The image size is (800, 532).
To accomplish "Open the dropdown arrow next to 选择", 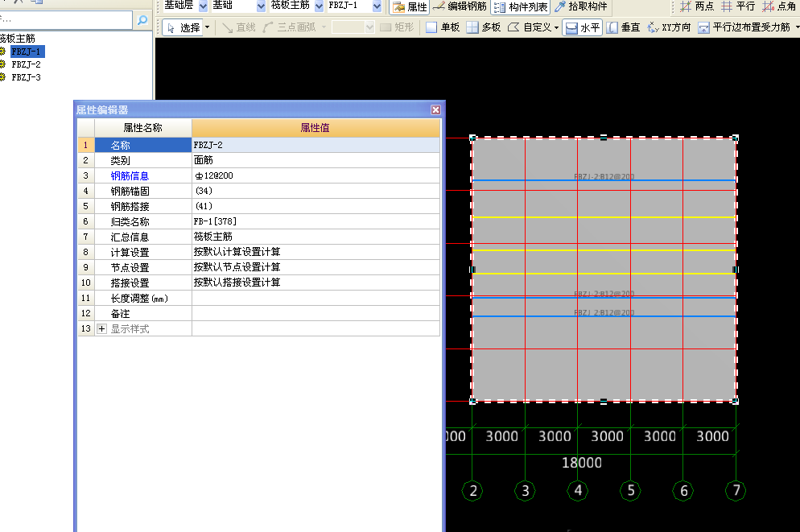I will pos(207,27).
